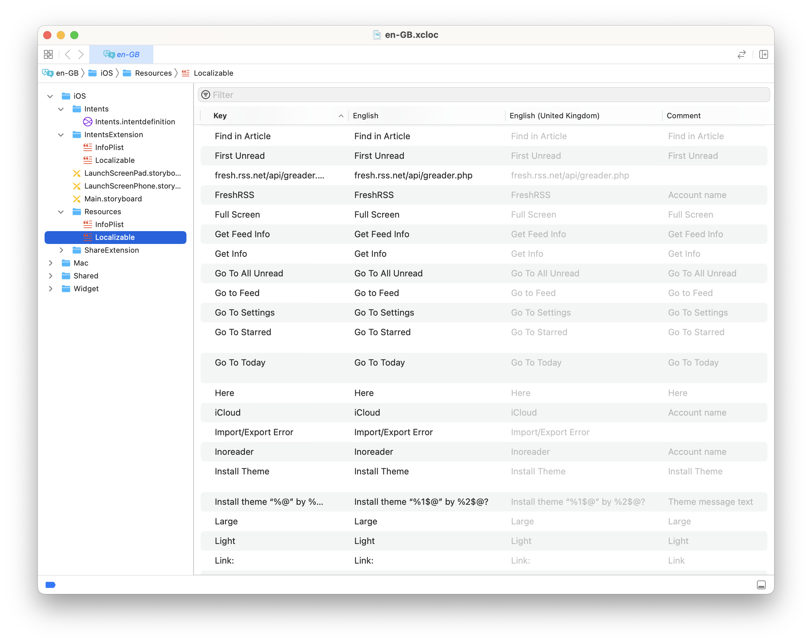
Task: Click into the Filter search field
Action: click(484, 95)
